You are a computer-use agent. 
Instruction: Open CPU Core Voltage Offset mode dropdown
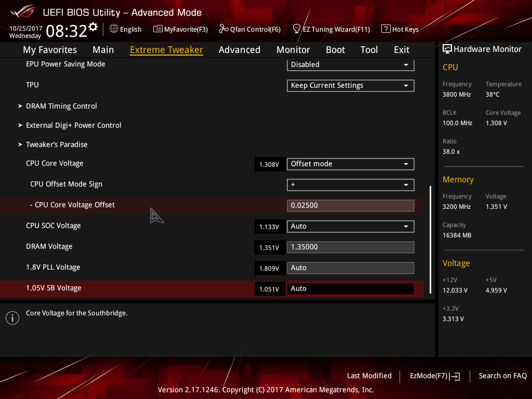point(351,164)
